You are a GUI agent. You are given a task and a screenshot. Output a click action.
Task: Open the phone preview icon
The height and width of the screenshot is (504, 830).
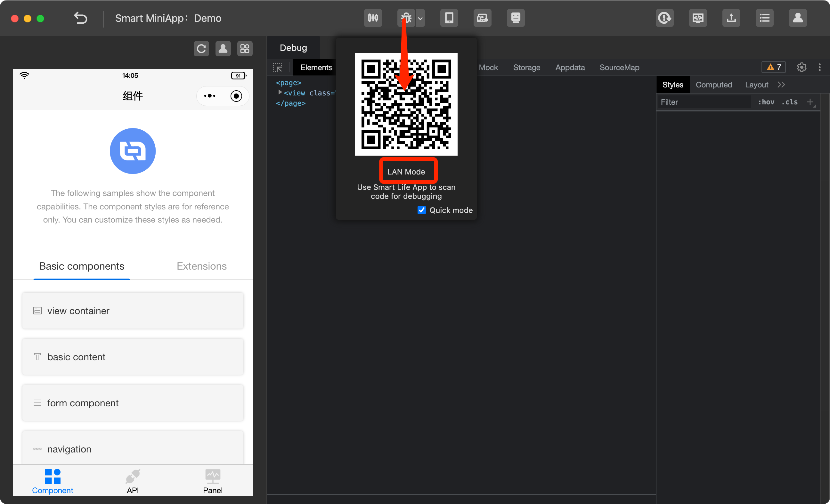coord(449,18)
